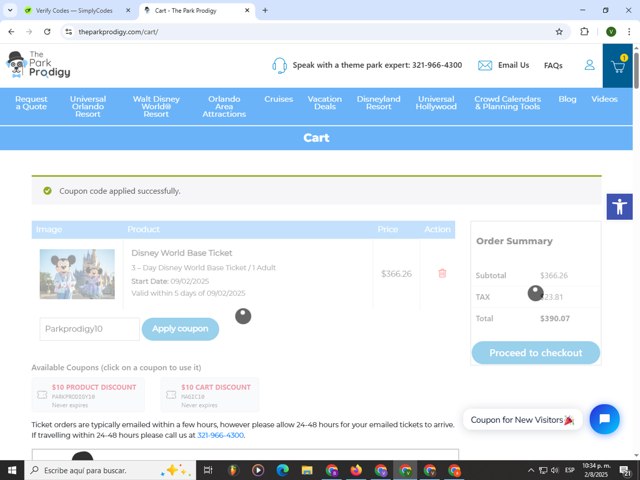
Task: Open the Universal Hollywood menu item
Action: point(436,103)
